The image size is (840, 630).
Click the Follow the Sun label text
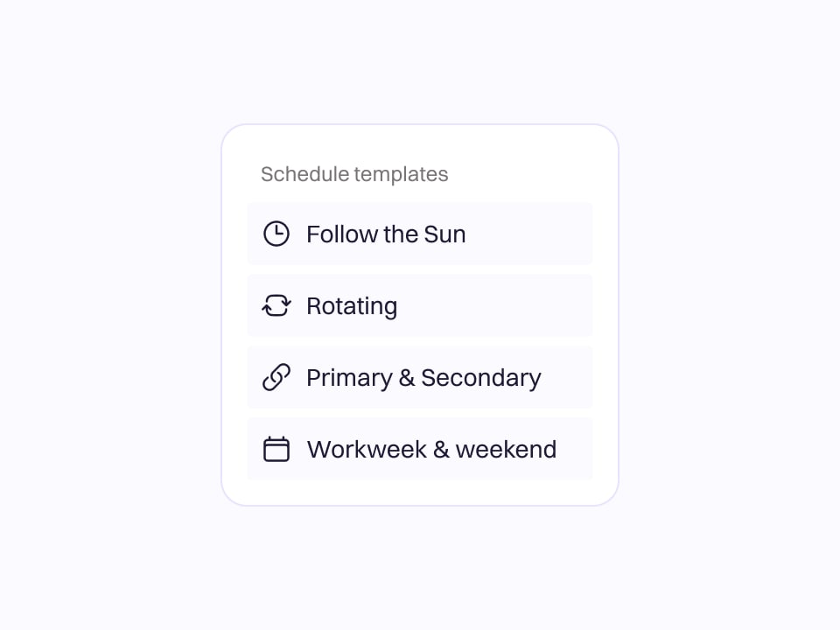(386, 234)
